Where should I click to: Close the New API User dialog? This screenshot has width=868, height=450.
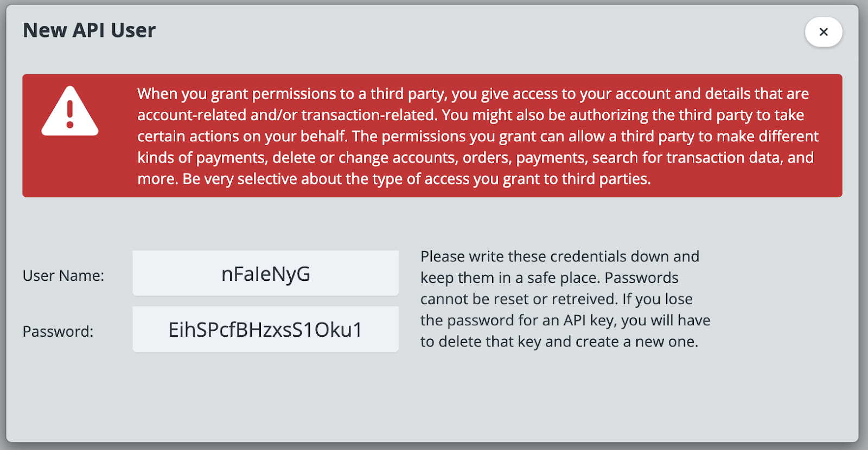click(x=823, y=32)
